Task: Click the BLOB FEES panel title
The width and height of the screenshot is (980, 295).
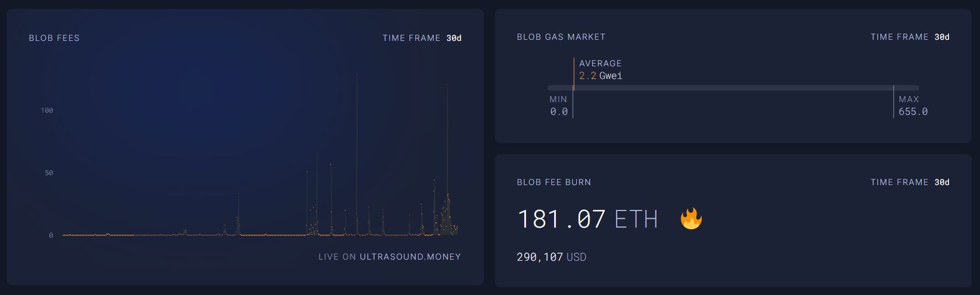Action: tap(54, 38)
